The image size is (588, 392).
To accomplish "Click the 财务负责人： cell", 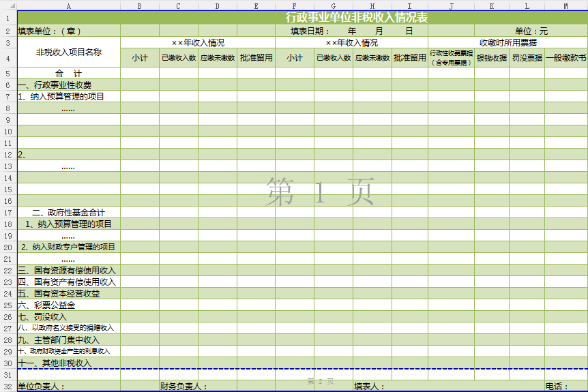I will 183,387.
